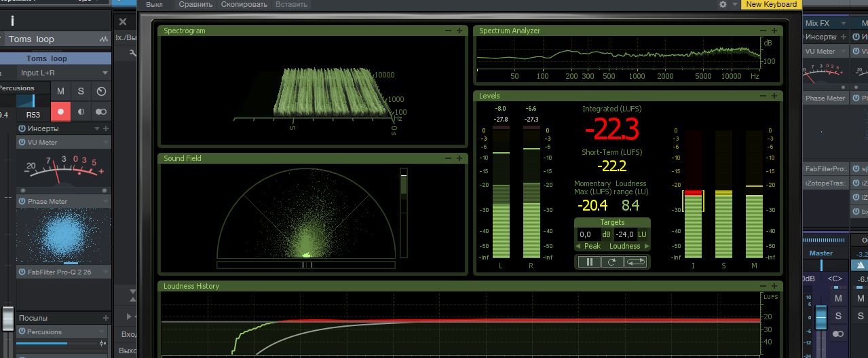Click the Скопировать button
The height and width of the screenshot is (358, 868).
click(x=245, y=4)
